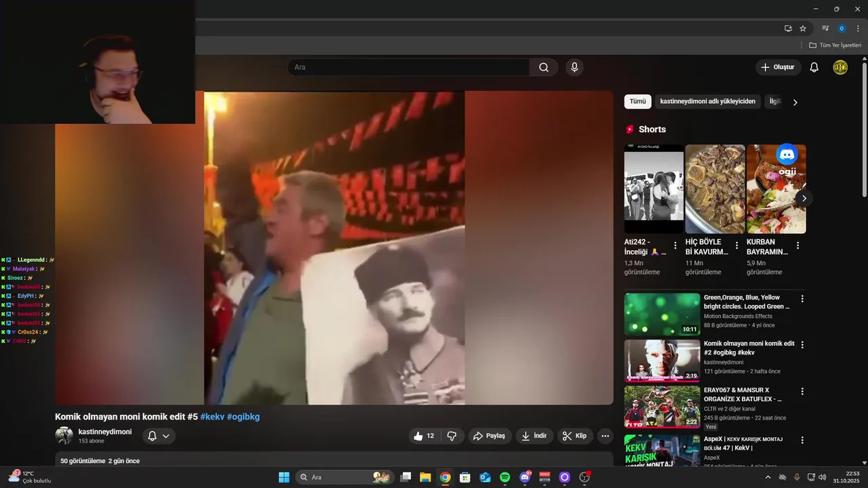Screen dimensions: 868x488
Task: Switch to Chrome in taskbar
Action: (445, 477)
